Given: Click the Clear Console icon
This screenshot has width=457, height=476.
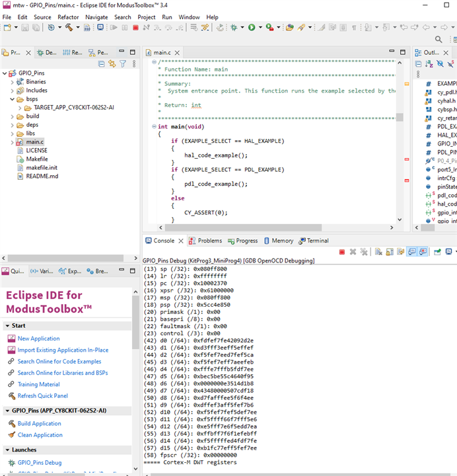Looking at the screenshot, I should [x=378, y=252].
